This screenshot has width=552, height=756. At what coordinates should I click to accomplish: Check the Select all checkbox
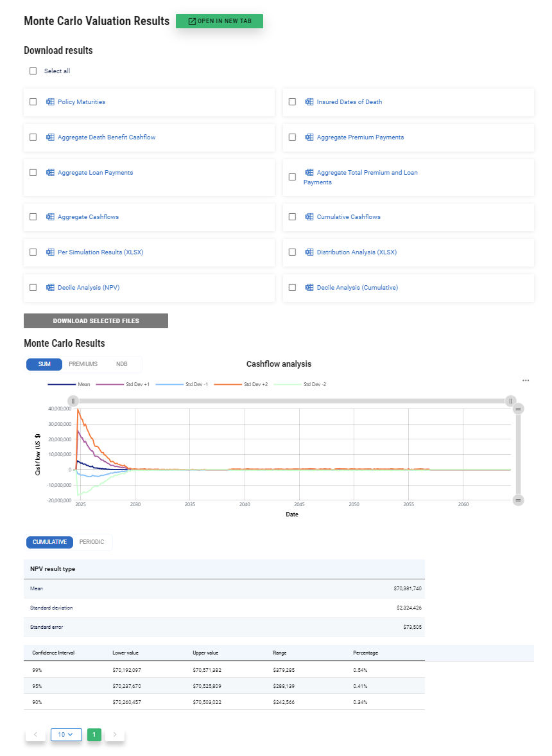[x=33, y=71]
